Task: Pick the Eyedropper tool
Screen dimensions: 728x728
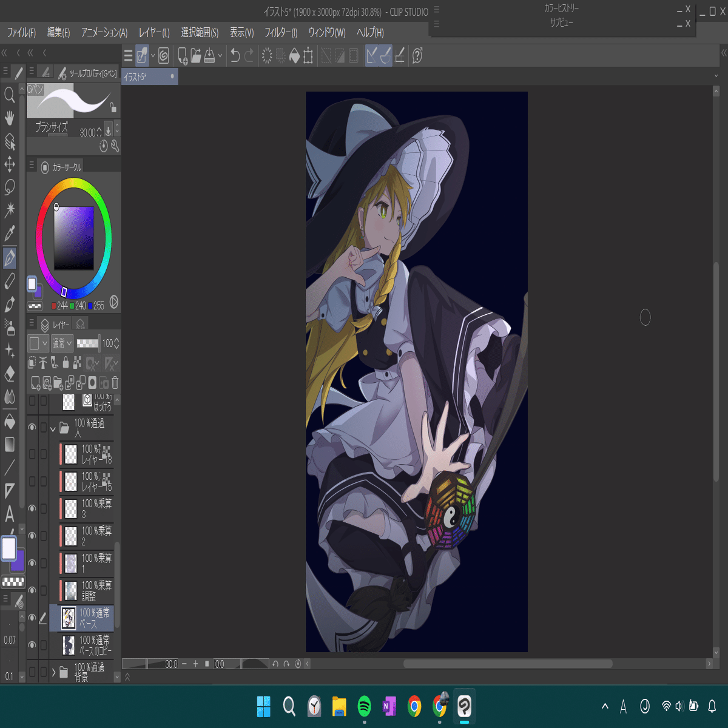Action: 10,234
